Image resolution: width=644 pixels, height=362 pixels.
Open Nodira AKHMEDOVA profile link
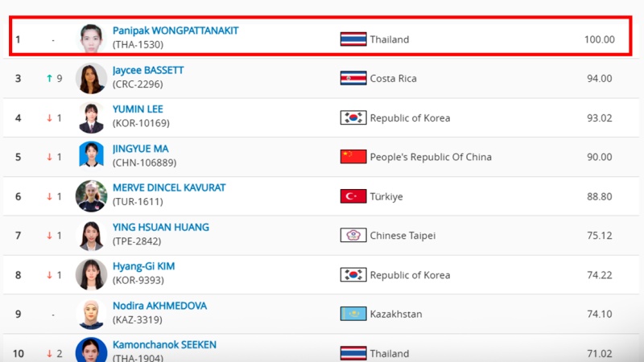tap(159, 306)
